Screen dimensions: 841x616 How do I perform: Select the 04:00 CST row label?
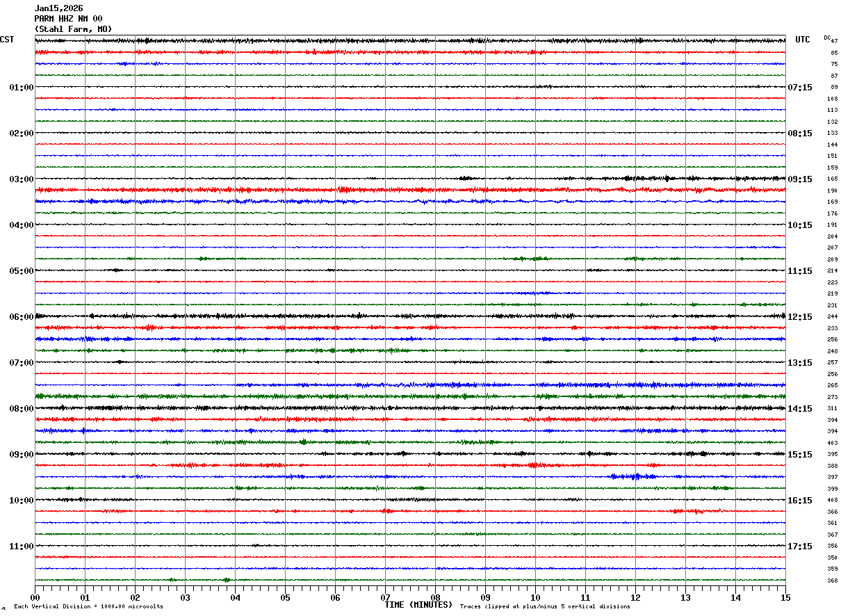(22, 225)
